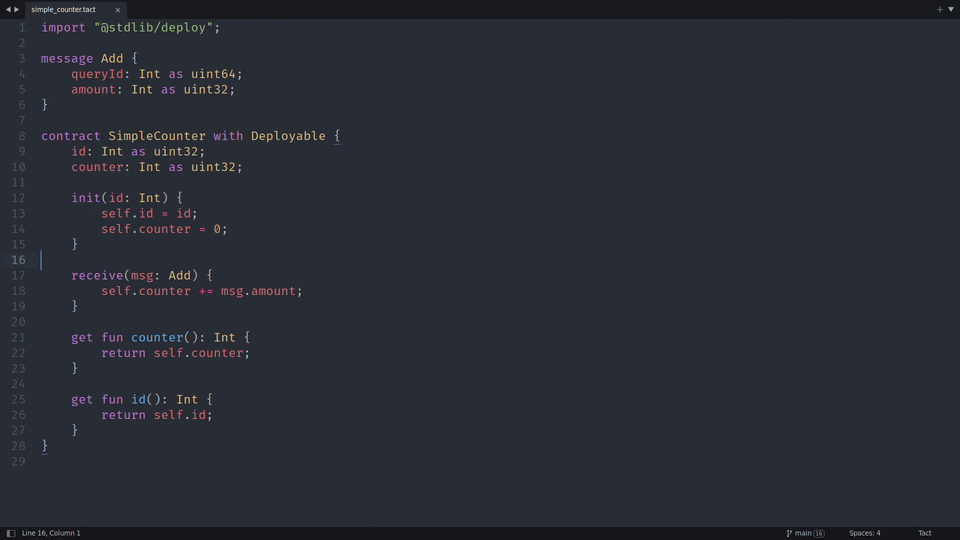The height and width of the screenshot is (540, 960).
Task: Click line number 1 in gutter
Action: pos(22,28)
